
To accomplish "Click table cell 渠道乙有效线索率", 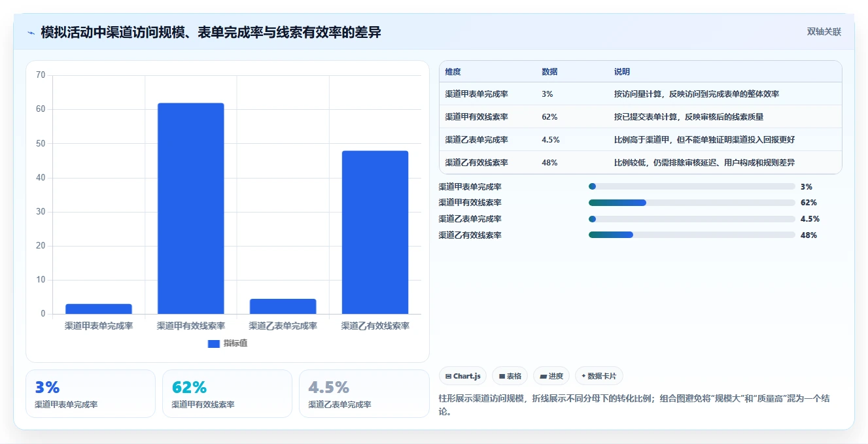I will coord(476,163).
